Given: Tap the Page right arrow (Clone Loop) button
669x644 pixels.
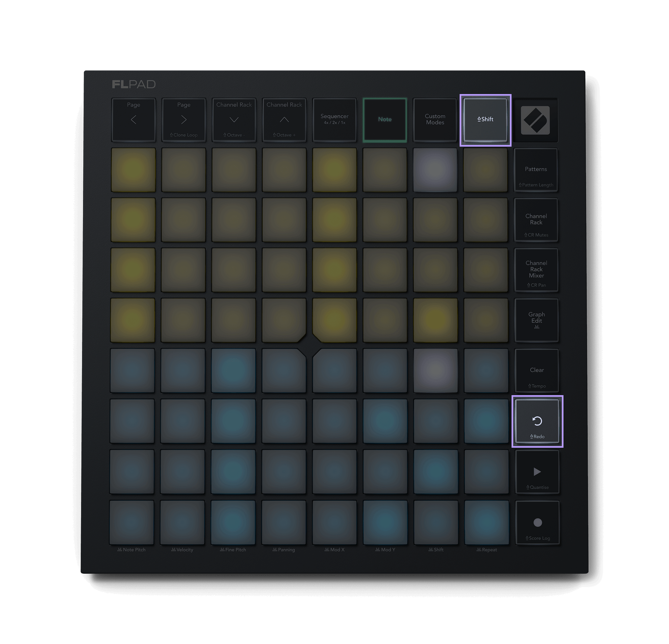Looking at the screenshot, I should pos(184,120).
